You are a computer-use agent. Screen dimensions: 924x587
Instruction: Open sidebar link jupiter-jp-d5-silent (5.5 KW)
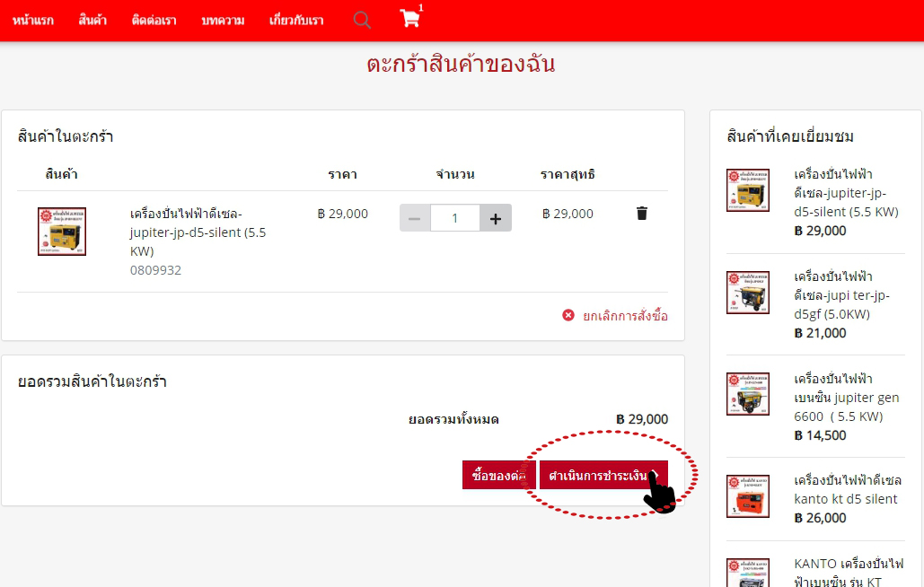click(x=846, y=193)
